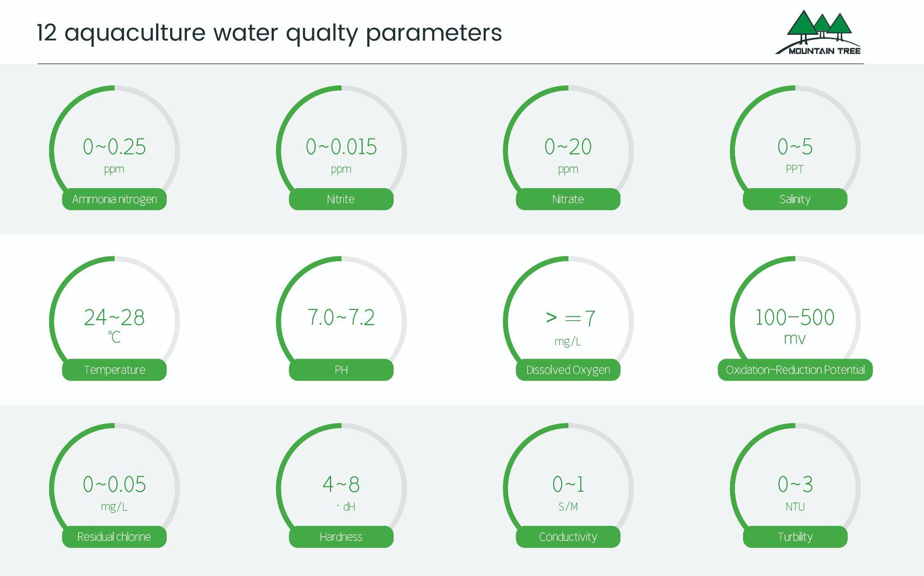Viewport: 924px width, 576px height.
Task: Select the 24~28 °C gauge value
Action: click(x=114, y=325)
